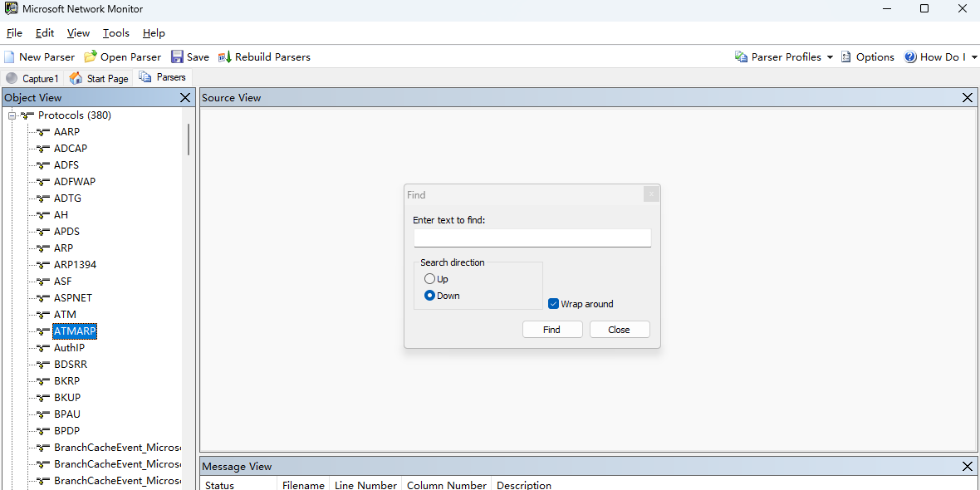Select the Open Parser toolbar icon

pos(90,56)
